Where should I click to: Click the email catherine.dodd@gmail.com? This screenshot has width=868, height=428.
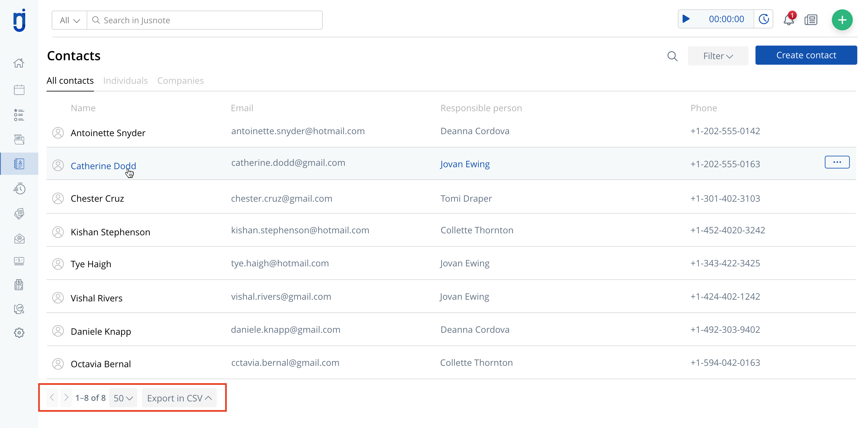(288, 163)
